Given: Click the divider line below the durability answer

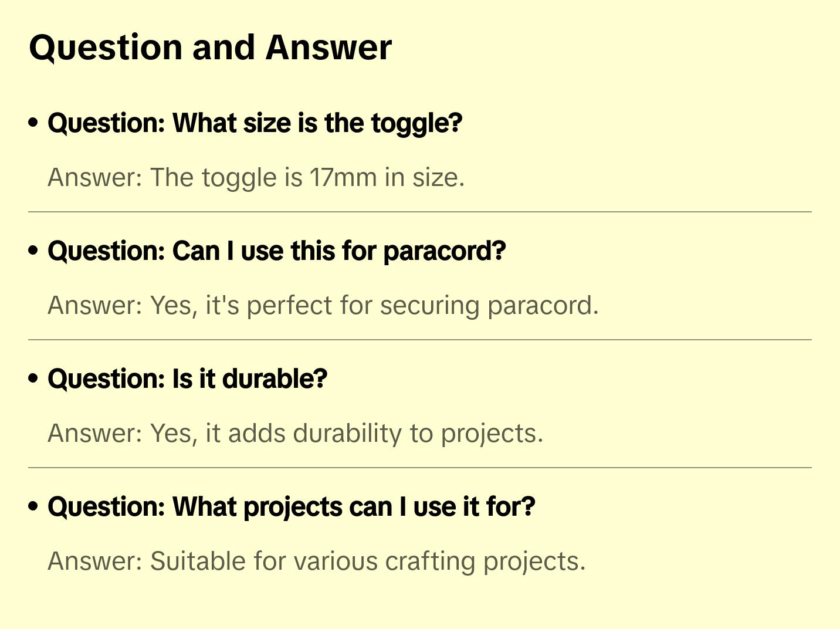Looking at the screenshot, I should point(420,468).
